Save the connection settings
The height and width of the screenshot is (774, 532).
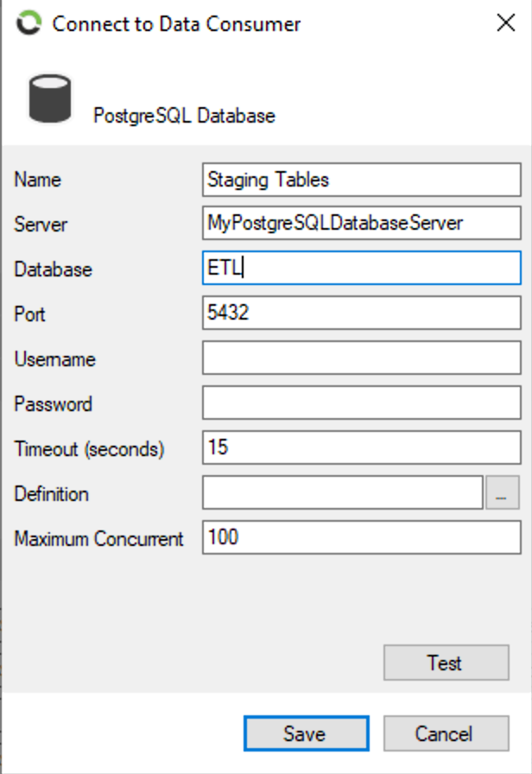tap(307, 733)
